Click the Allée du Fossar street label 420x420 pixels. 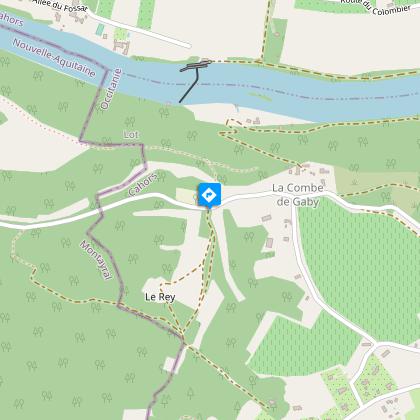point(59,6)
